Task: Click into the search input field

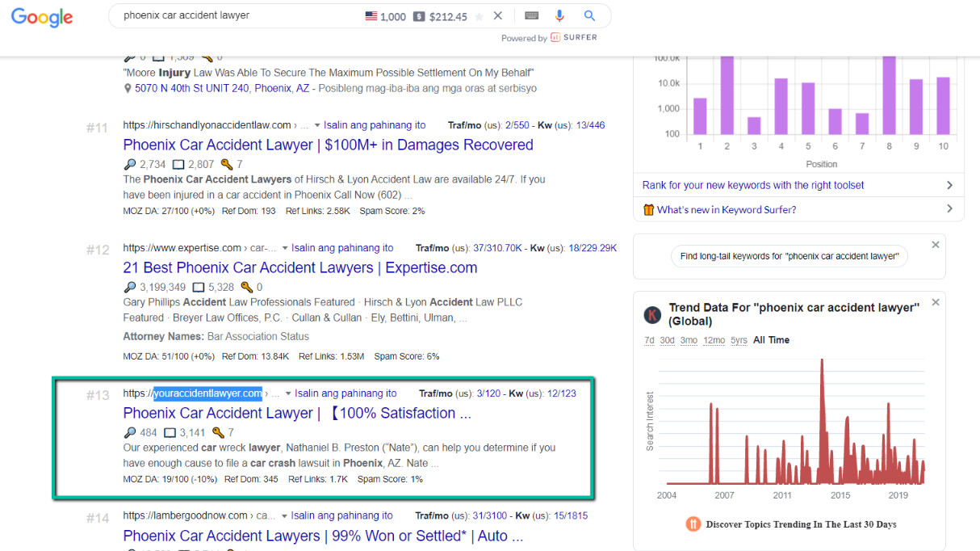Action: click(234, 15)
